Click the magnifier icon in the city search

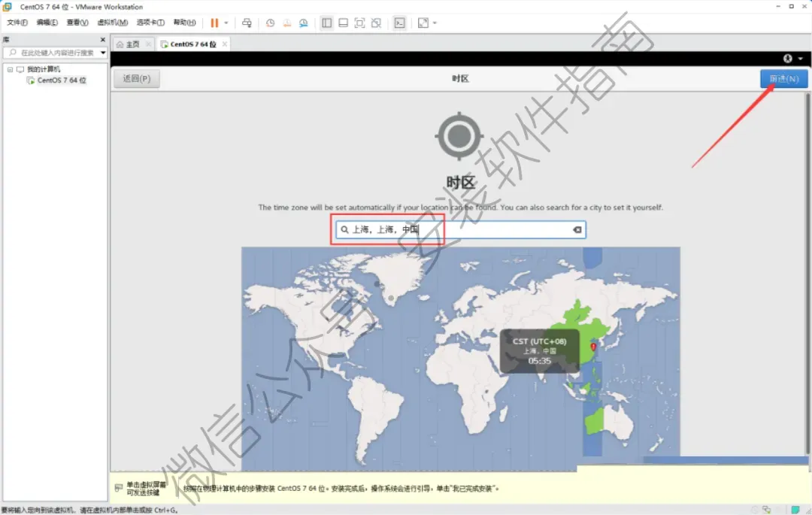(344, 229)
